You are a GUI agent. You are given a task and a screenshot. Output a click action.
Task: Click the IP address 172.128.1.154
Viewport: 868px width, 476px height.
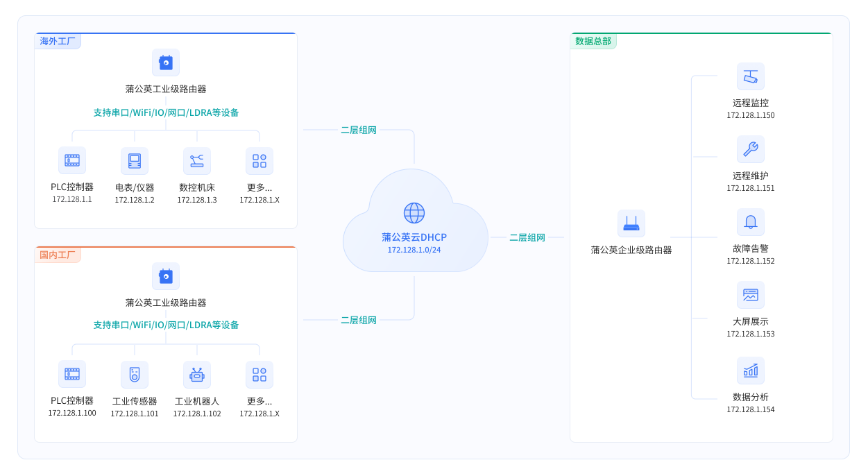coord(751,409)
